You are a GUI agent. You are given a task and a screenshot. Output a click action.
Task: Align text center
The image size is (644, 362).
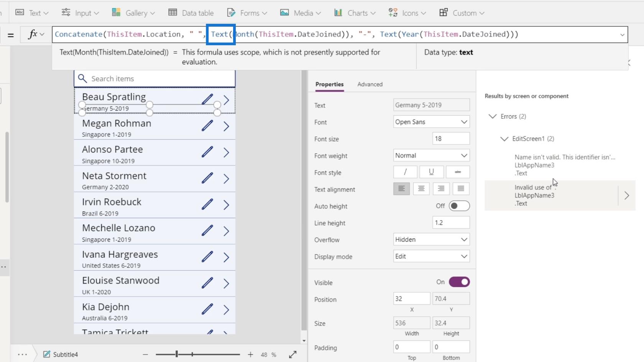[421, 189]
